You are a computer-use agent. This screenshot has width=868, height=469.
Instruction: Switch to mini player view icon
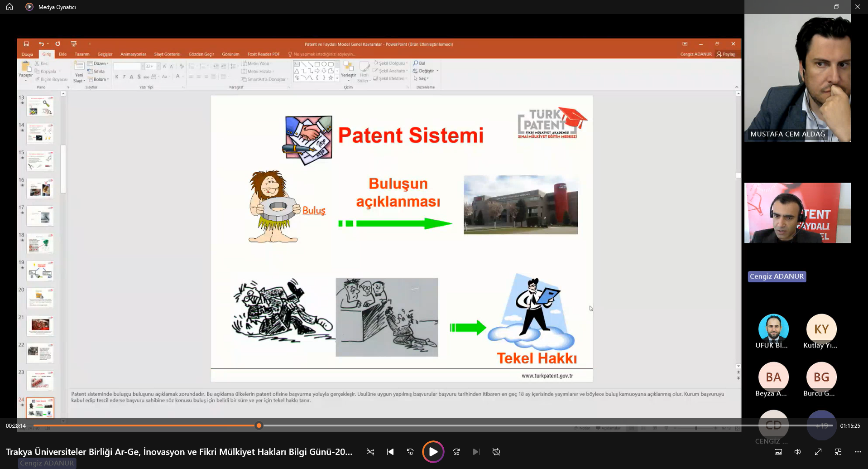tap(838, 452)
